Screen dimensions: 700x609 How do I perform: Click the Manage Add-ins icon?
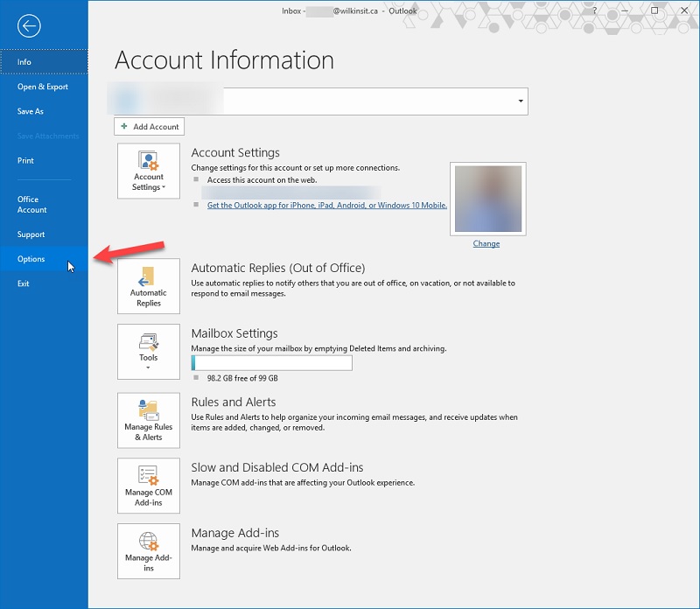(x=148, y=551)
